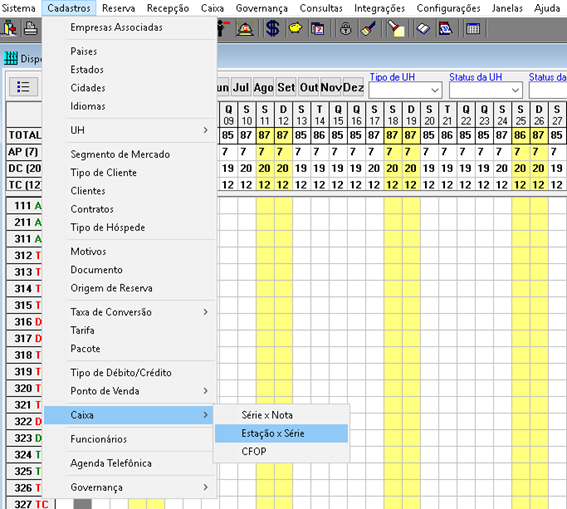567x509 pixels.
Task: Click the calendar grid toolbar icon
Action: (x=473, y=28)
